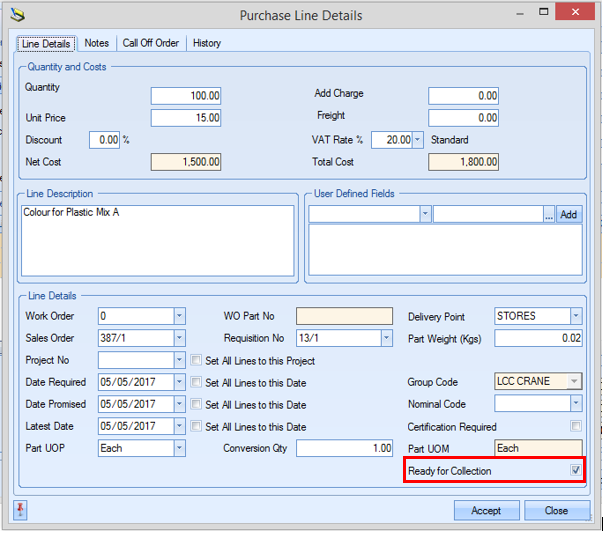Viewport: 603px width, 533px height.
Task: Click the ellipsis browse button in User Defined Fields
Action: tap(548, 215)
